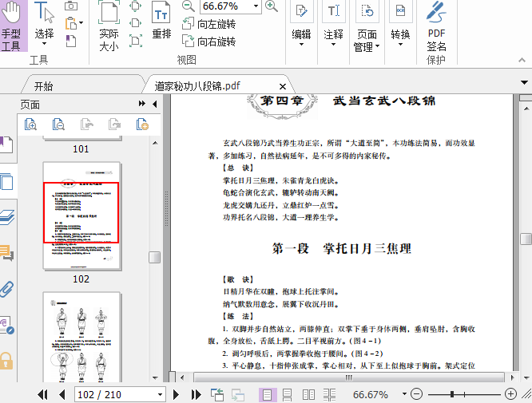Click the thumbnail panel scroll-up arrow
The width and height of the screenshot is (532, 403).
tap(155, 143)
